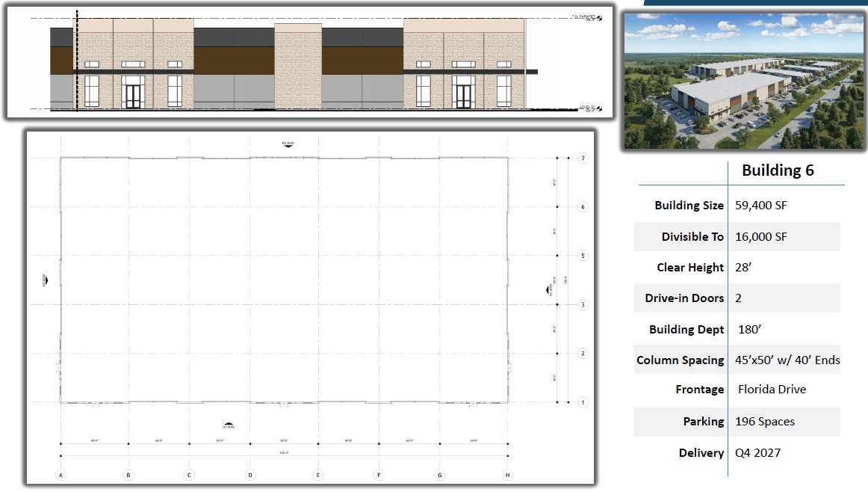868x492 pixels.
Task: Click the south elevation triangle marker
Action: coord(229,424)
